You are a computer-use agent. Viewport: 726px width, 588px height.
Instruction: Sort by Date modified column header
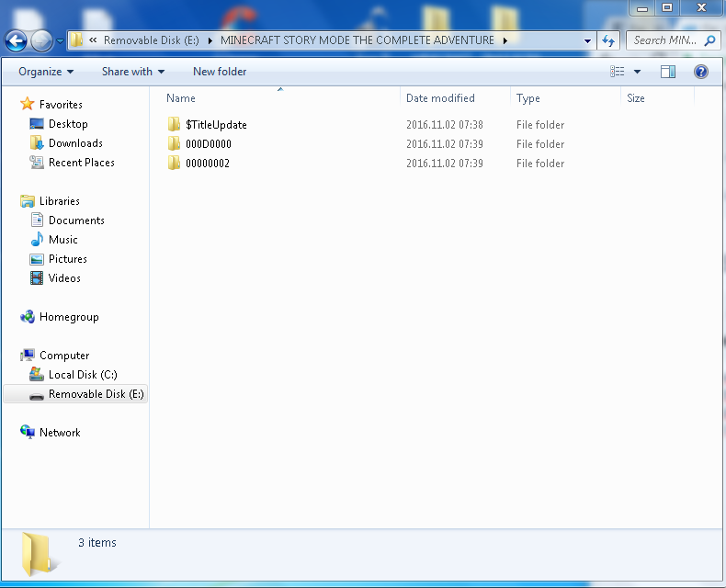[x=440, y=98]
